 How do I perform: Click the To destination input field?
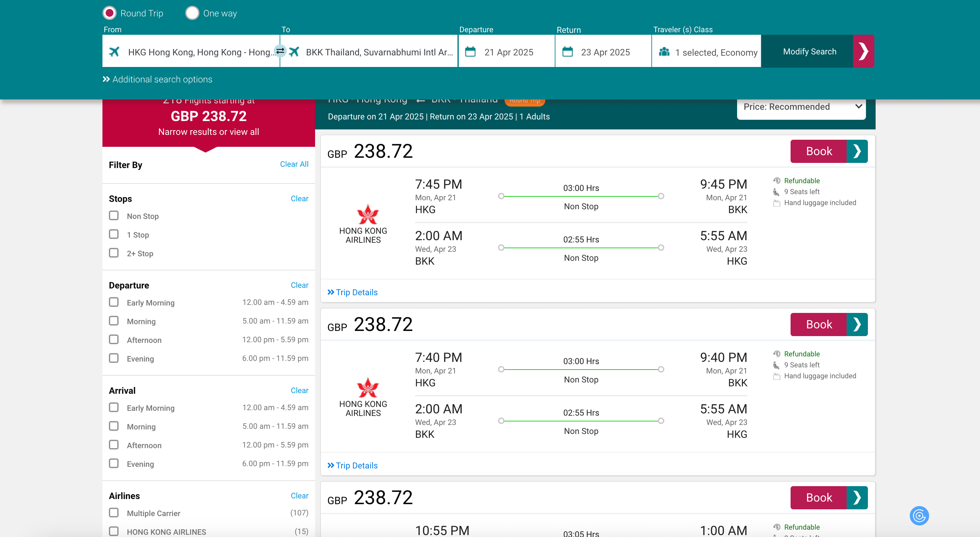(379, 52)
